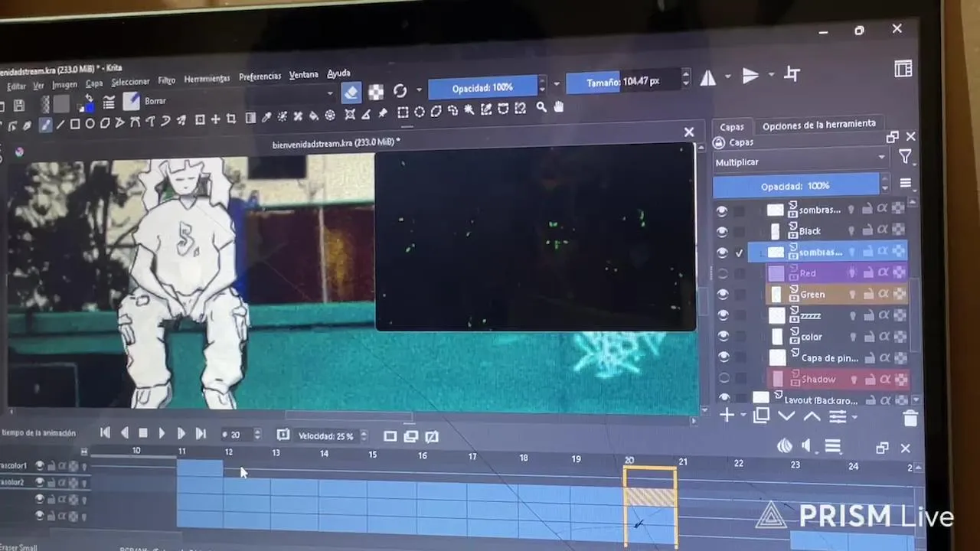
Task: Toggle alpha inheritance on Black layer
Action: tap(882, 230)
